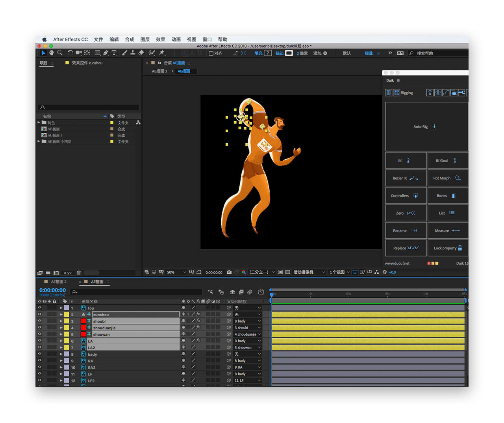This screenshot has width=504, height=423.
Task: Click the Duik Lock property button
Action: point(448,248)
